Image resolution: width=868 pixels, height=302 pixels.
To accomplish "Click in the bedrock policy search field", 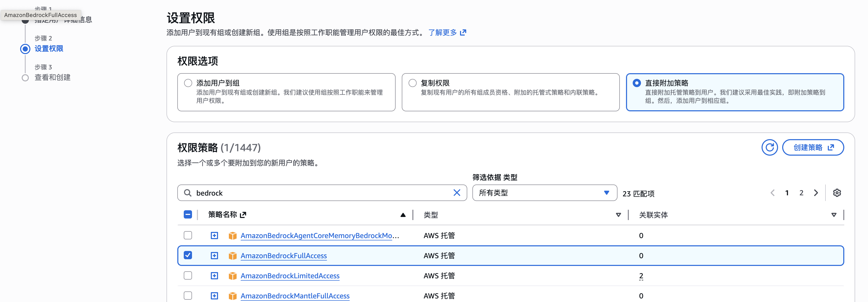I will click(x=320, y=193).
